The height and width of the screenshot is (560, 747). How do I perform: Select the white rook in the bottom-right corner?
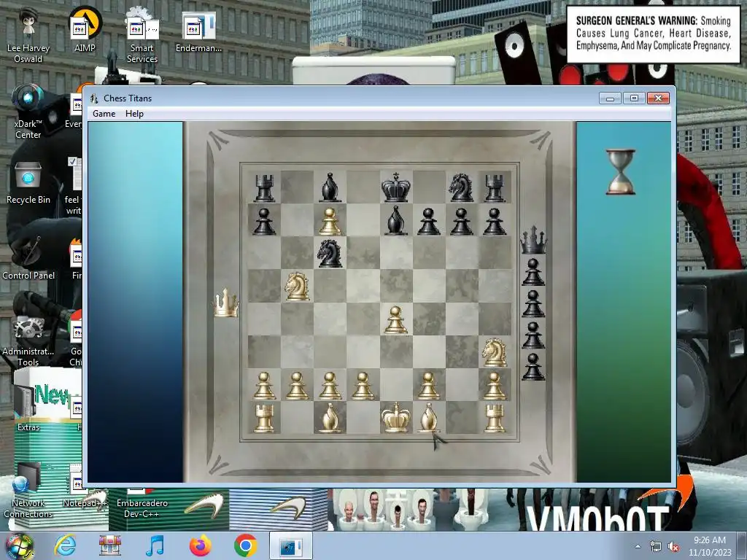(x=494, y=418)
